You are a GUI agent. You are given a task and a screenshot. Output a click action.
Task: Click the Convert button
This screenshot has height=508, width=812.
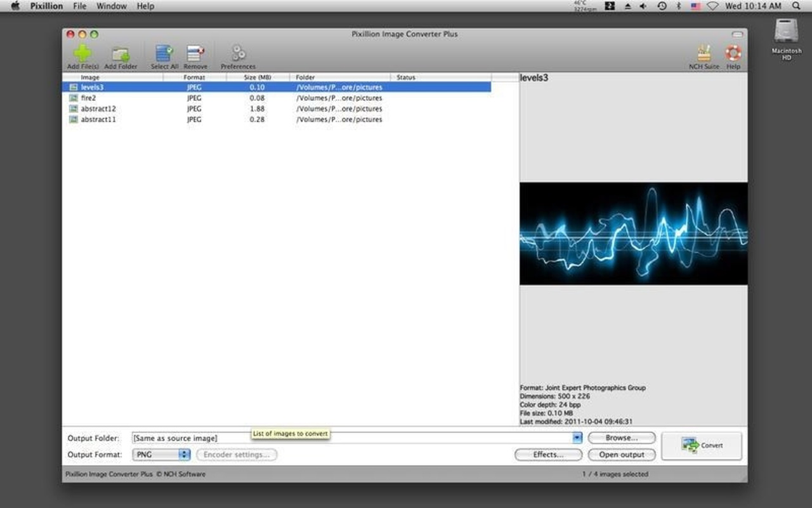click(x=701, y=446)
